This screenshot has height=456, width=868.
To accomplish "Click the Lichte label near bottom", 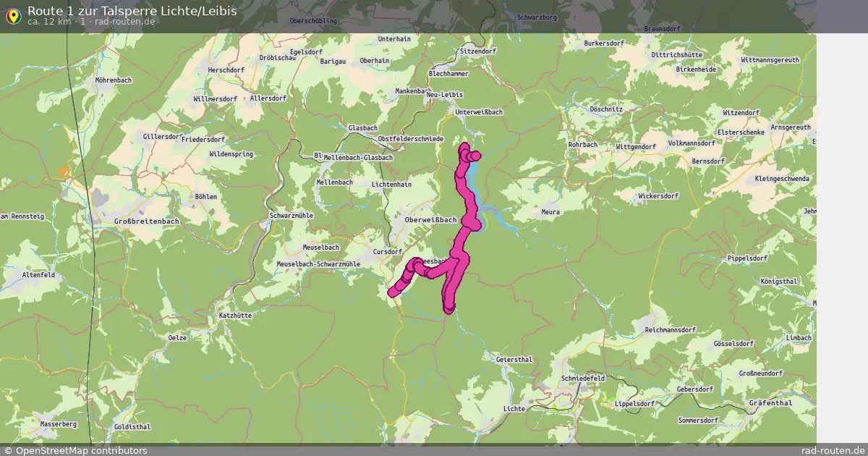I will (514, 410).
